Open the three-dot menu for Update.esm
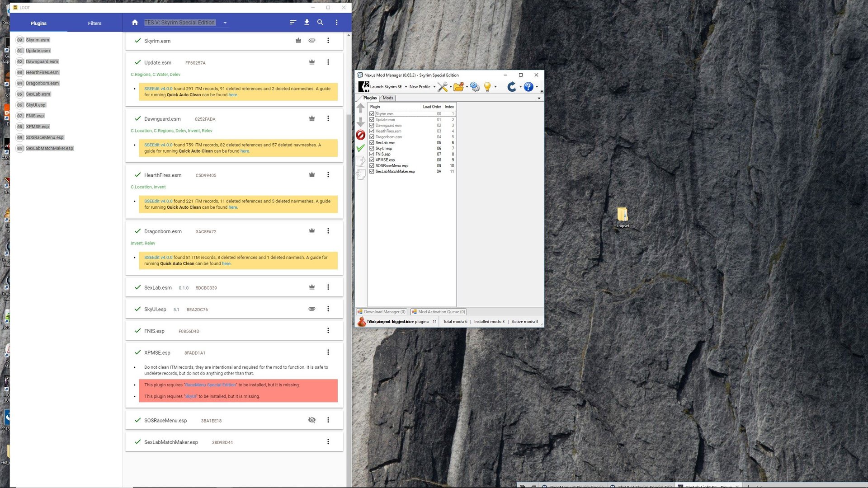 tap(328, 62)
